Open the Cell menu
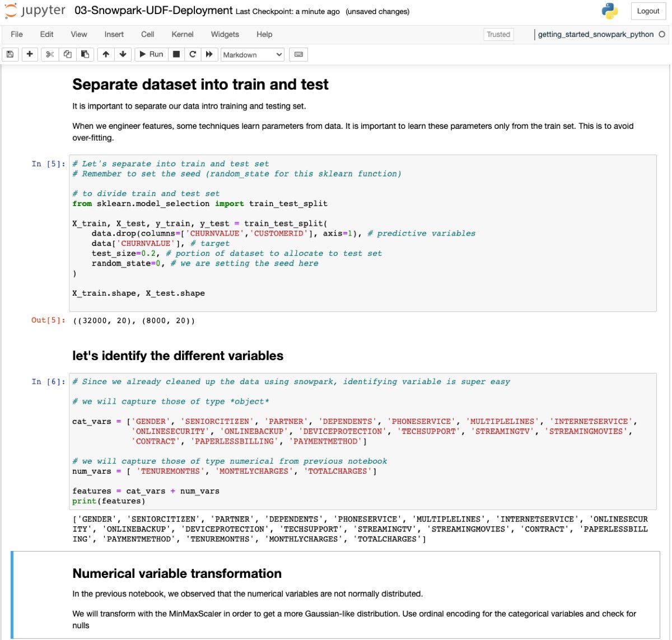The width and height of the screenshot is (672, 640). coord(147,34)
